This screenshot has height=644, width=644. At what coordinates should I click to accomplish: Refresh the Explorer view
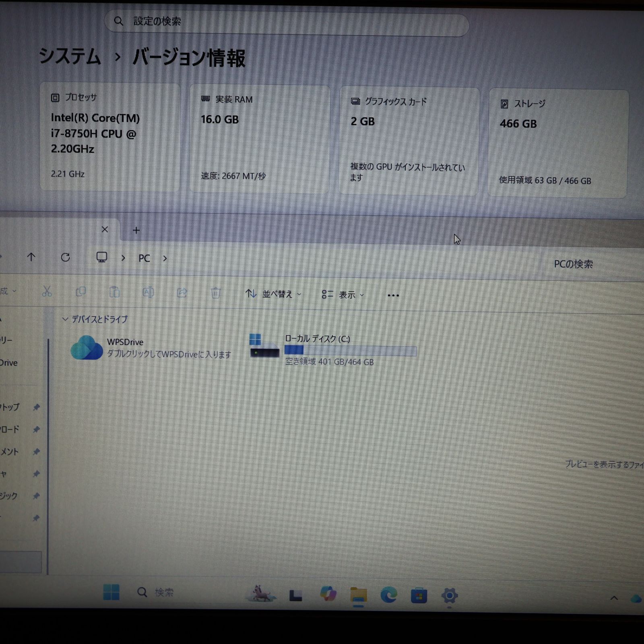tap(65, 257)
